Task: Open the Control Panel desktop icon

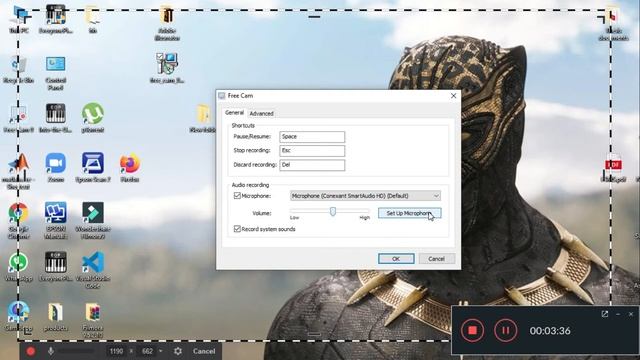Action: pos(56,72)
